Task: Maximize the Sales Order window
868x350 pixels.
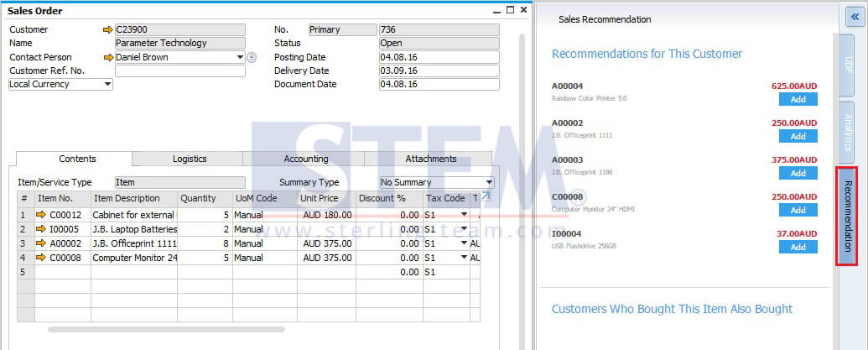Action: point(511,9)
